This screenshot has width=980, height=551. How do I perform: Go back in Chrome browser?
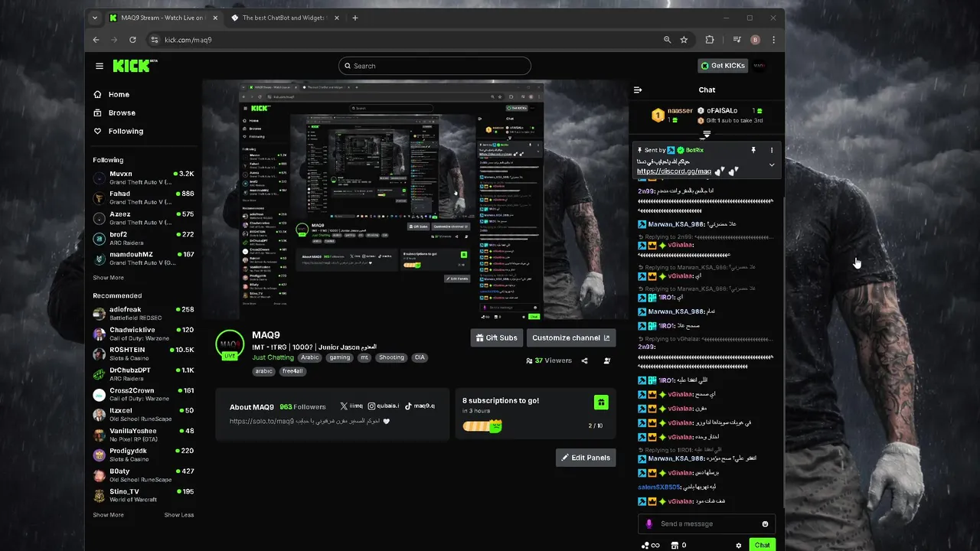click(96, 40)
